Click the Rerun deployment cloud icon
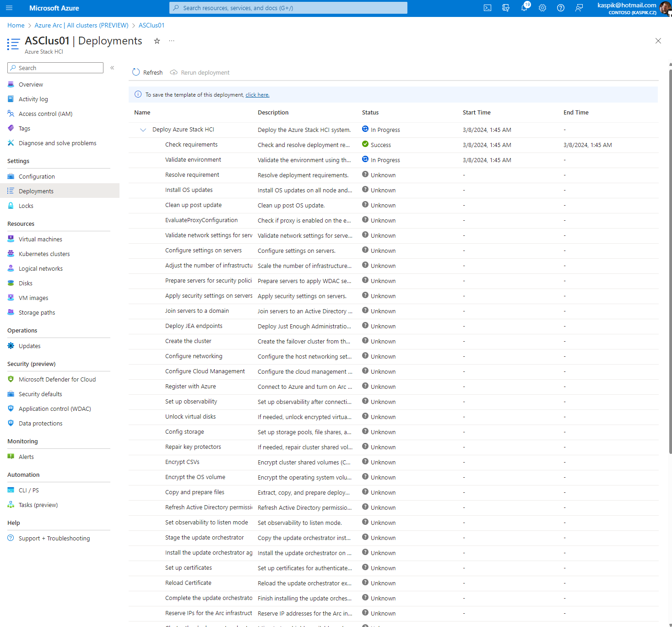The height and width of the screenshot is (627, 672). point(173,72)
